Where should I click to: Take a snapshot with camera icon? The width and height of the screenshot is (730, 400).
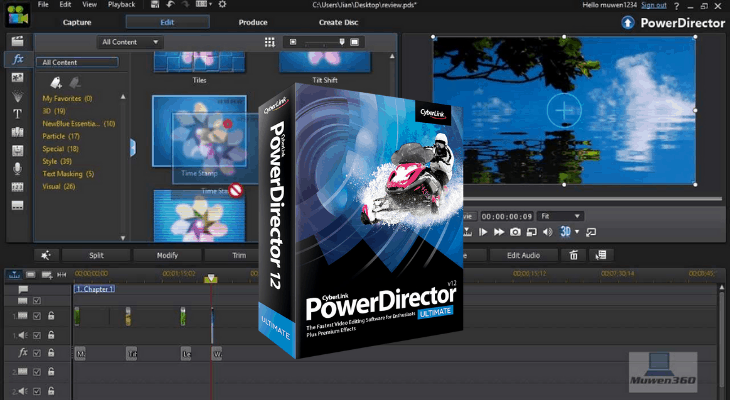point(515,231)
